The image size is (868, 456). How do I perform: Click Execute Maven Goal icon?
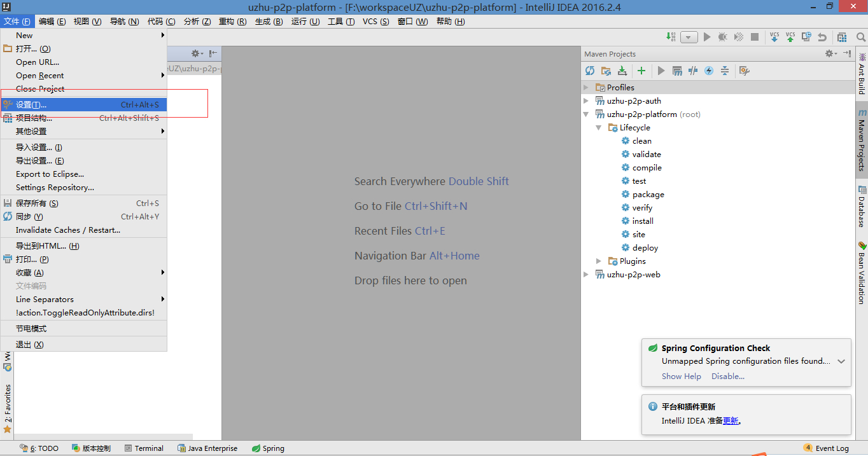coord(677,71)
